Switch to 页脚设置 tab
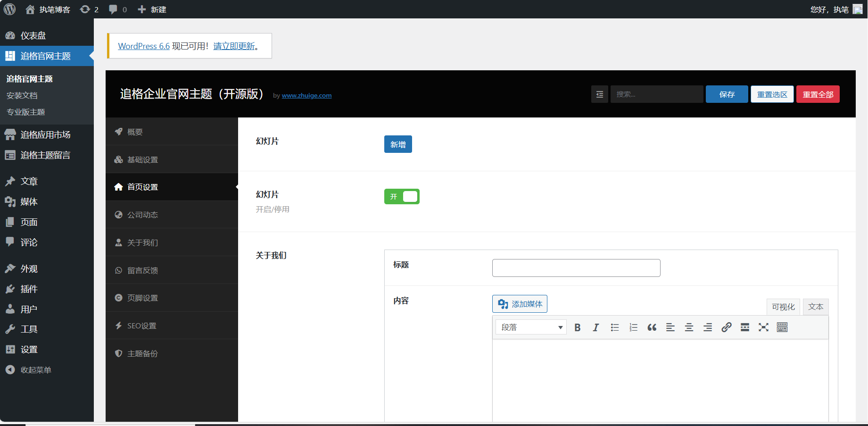 [172, 298]
